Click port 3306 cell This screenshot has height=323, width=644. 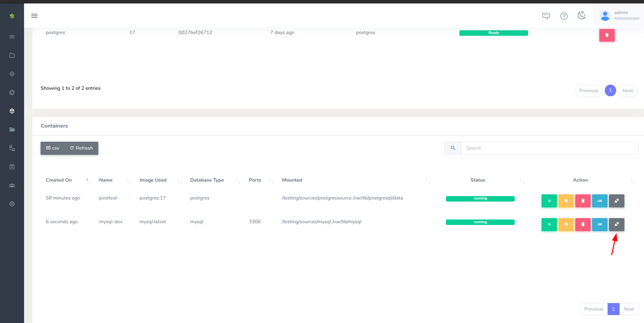click(x=255, y=222)
